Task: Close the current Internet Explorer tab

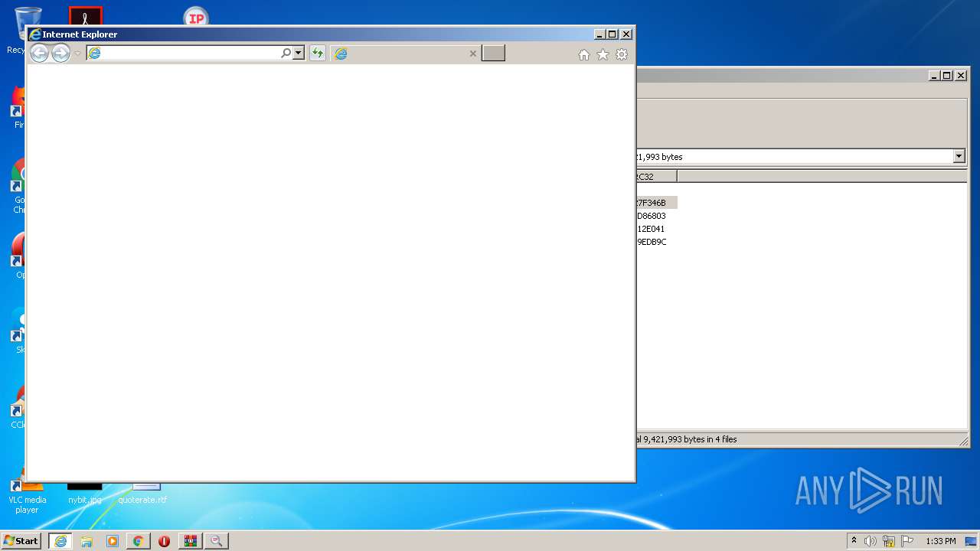Action: (472, 54)
